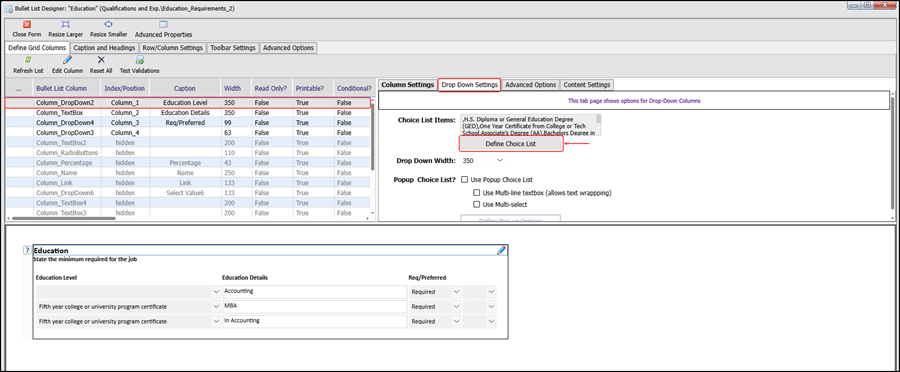Enable Use Popup Choice List checkbox
Viewport: 900px width, 372px height.
point(465,180)
